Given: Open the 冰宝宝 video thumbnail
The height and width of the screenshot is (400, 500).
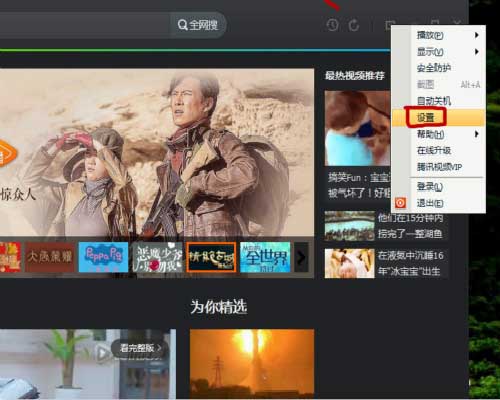Looking at the screenshot, I should [350, 263].
